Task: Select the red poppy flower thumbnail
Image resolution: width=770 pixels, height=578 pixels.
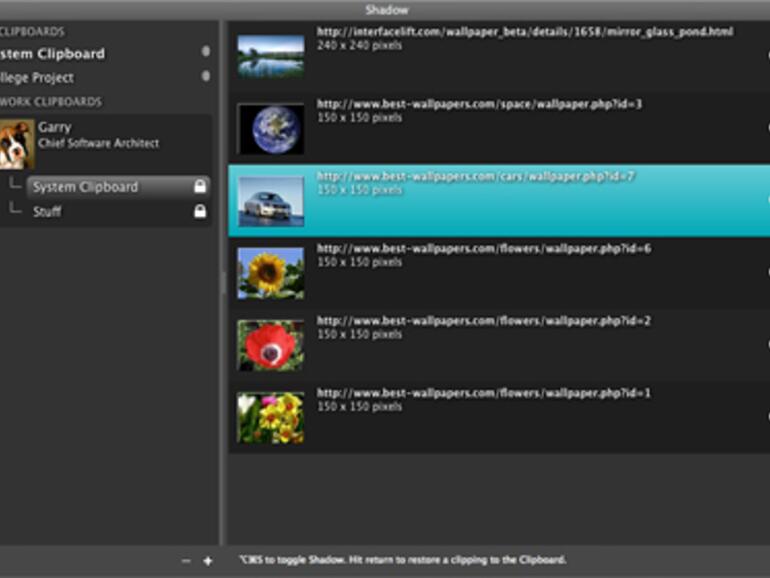Action: (x=271, y=346)
